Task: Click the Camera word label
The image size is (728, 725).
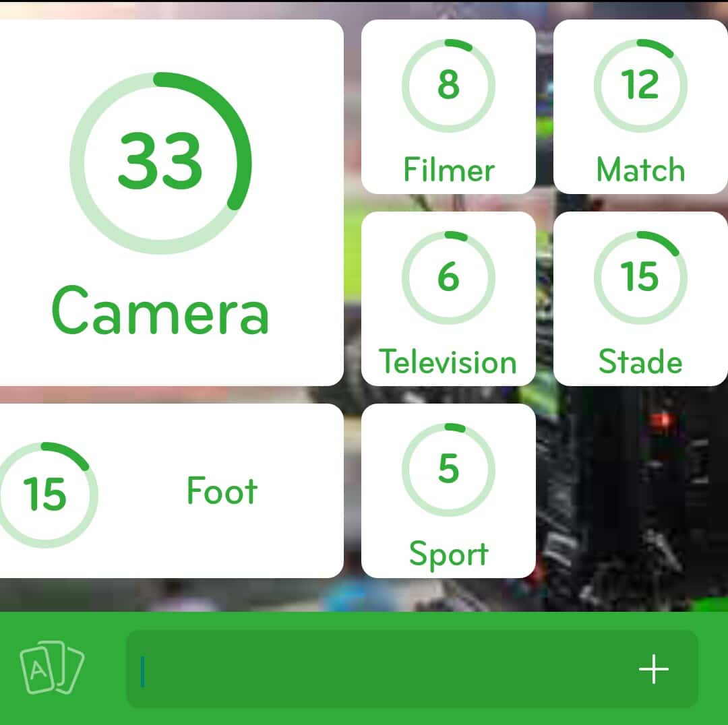Action: pos(160,310)
